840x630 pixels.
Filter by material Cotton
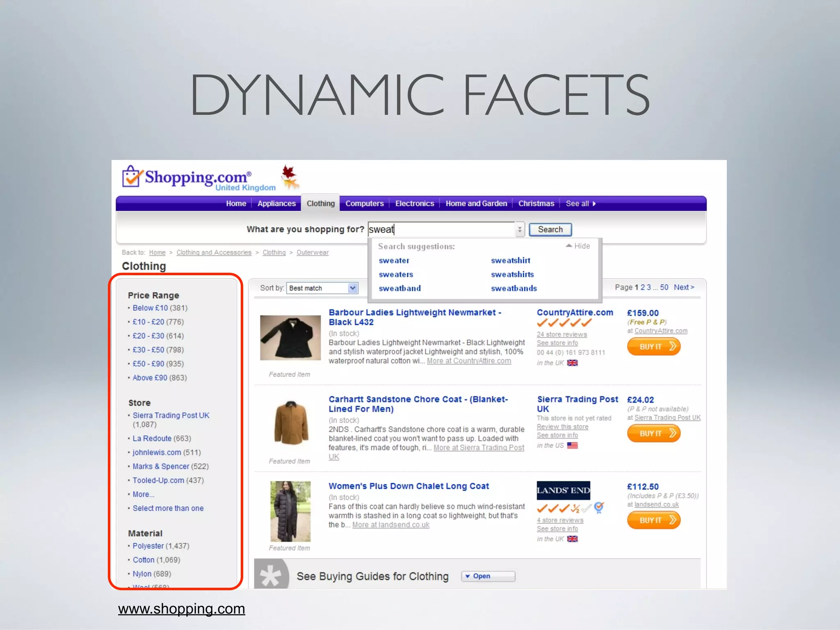pyautogui.click(x=144, y=560)
